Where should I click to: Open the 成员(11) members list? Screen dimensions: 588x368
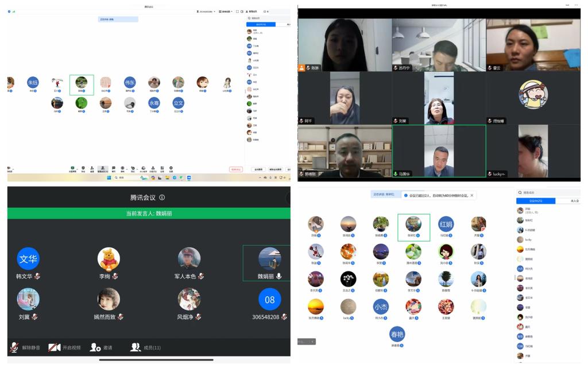136,347
